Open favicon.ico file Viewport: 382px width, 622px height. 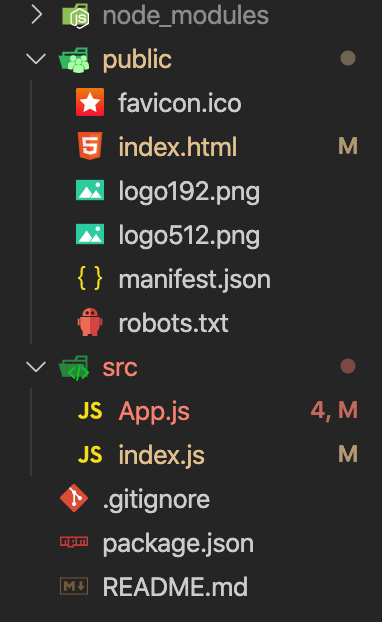click(180, 103)
